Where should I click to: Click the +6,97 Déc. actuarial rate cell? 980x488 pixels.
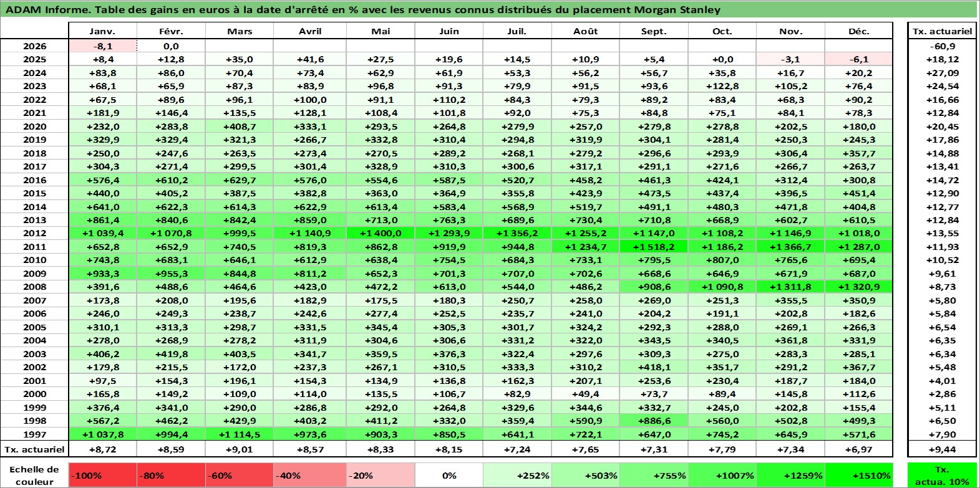[859, 449]
